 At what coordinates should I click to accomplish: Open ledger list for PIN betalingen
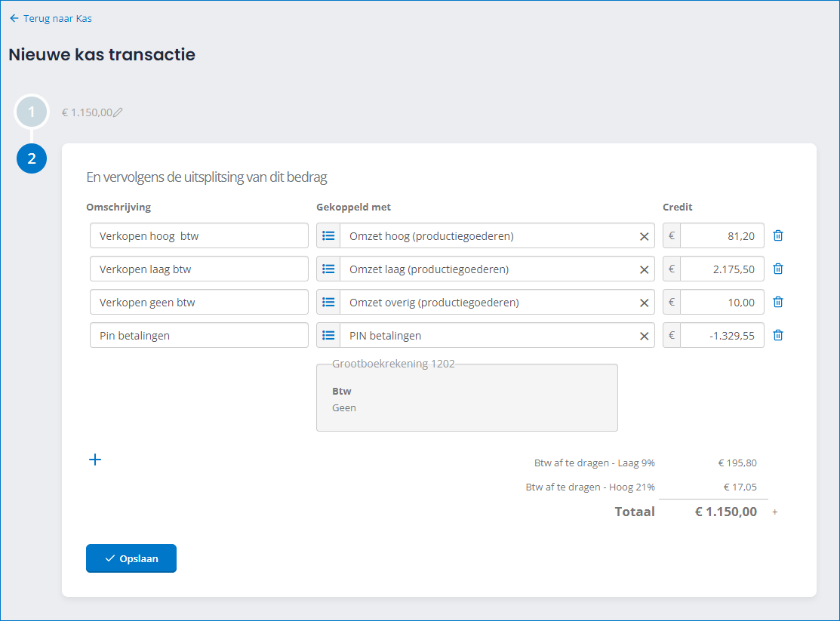tap(328, 336)
